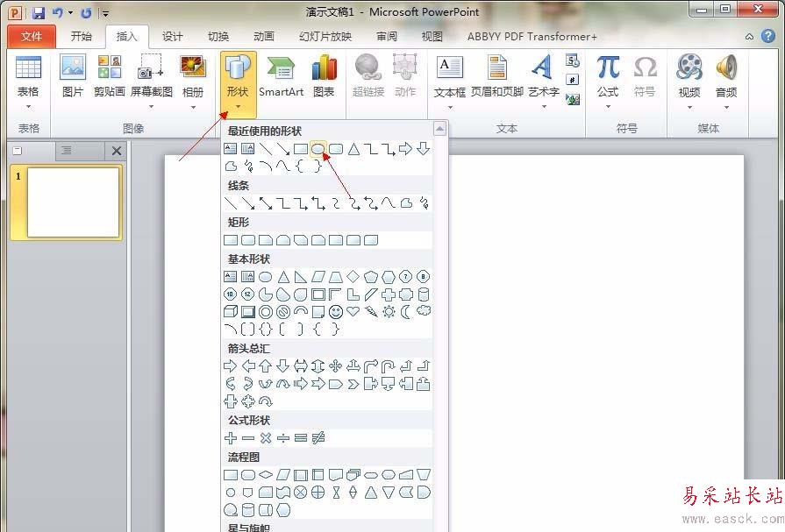Select the moon basic shape
The width and height of the screenshot is (785, 532).
point(405,312)
